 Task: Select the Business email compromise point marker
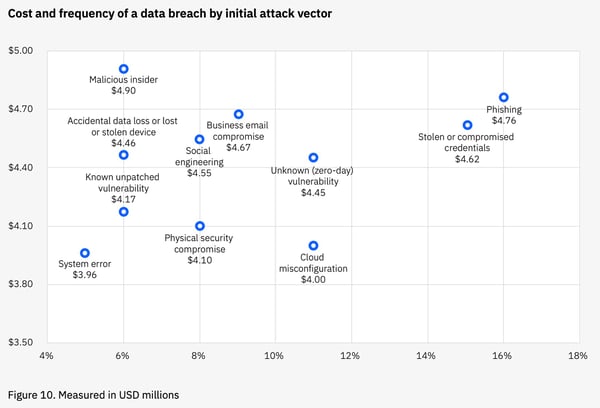238,114
